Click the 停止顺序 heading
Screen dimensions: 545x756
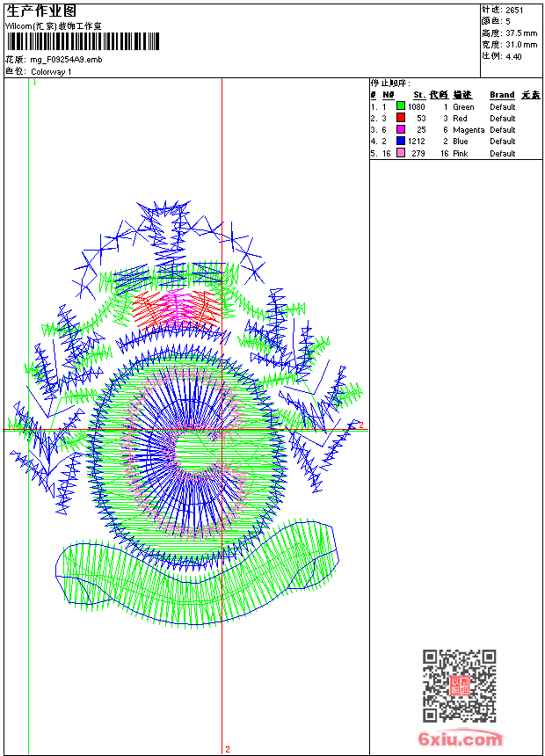coord(390,84)
